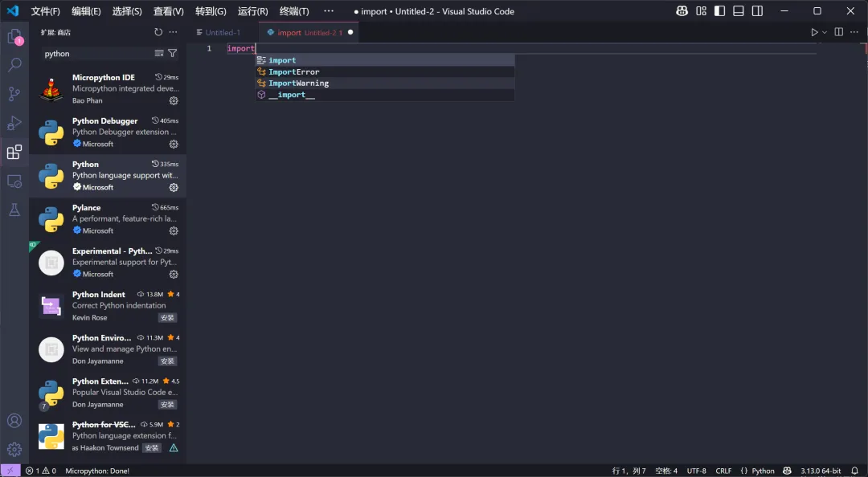Screen dimensions: 868x477
Task: Toggle primary side bar visibility
Action: click(719, 11)
